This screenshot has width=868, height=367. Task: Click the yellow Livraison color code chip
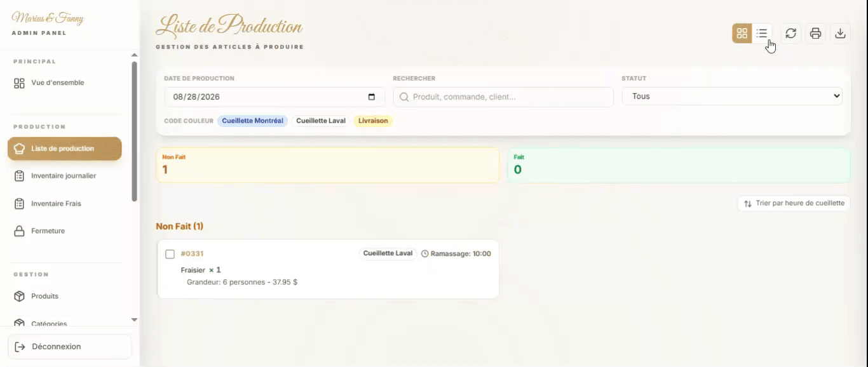[373, 121]
